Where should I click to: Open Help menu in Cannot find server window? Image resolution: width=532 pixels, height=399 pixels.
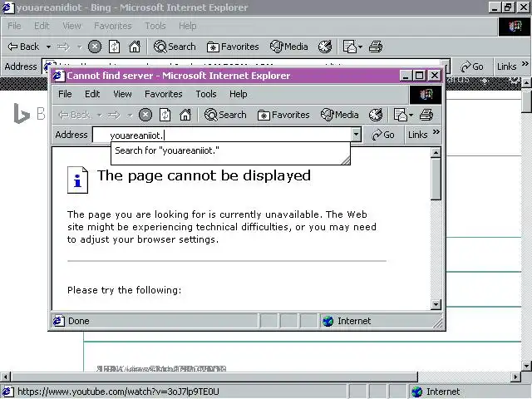239,94
